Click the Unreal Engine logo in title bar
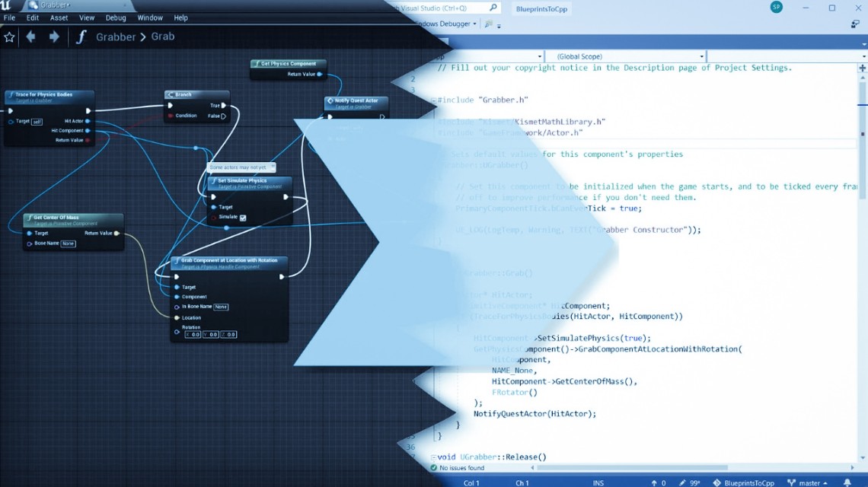 click(x=6, y=5)
